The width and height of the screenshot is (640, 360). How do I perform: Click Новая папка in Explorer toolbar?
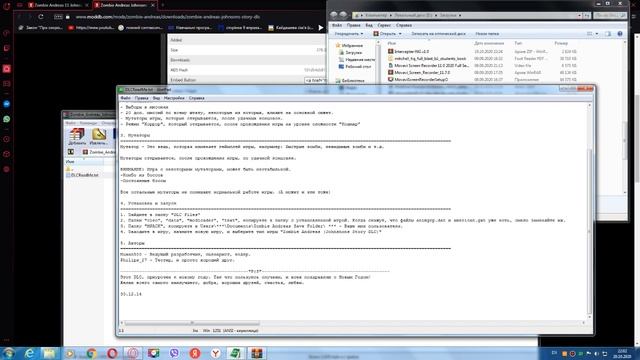(x=487, y=34)
